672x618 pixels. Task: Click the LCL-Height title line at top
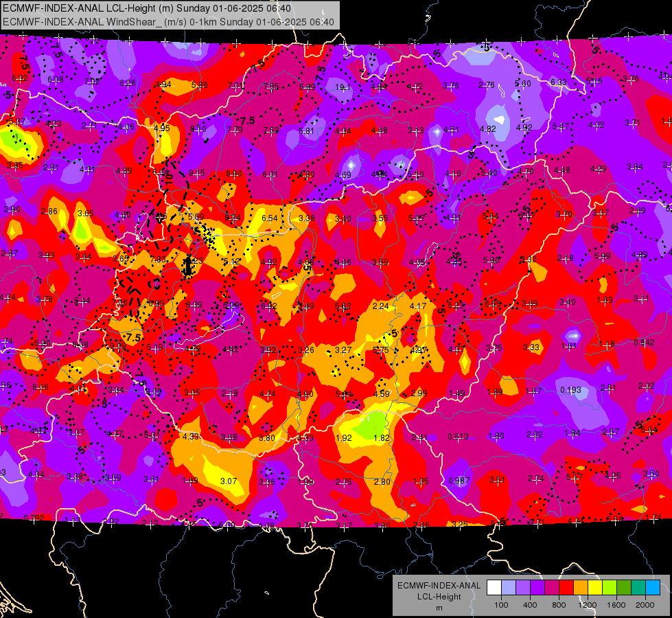pos(147,8)
